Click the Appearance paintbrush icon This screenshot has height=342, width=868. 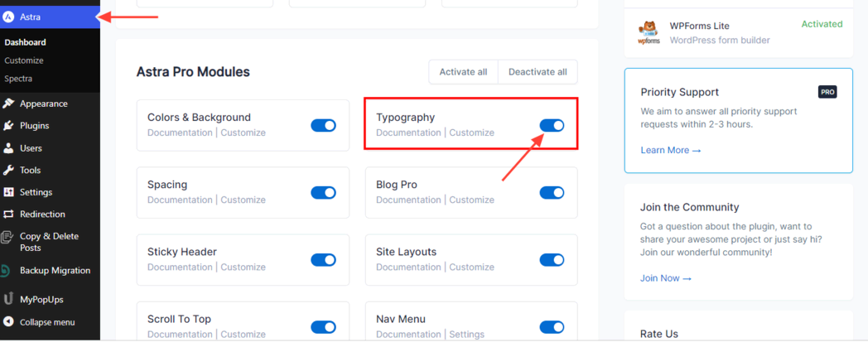[8, 104]
